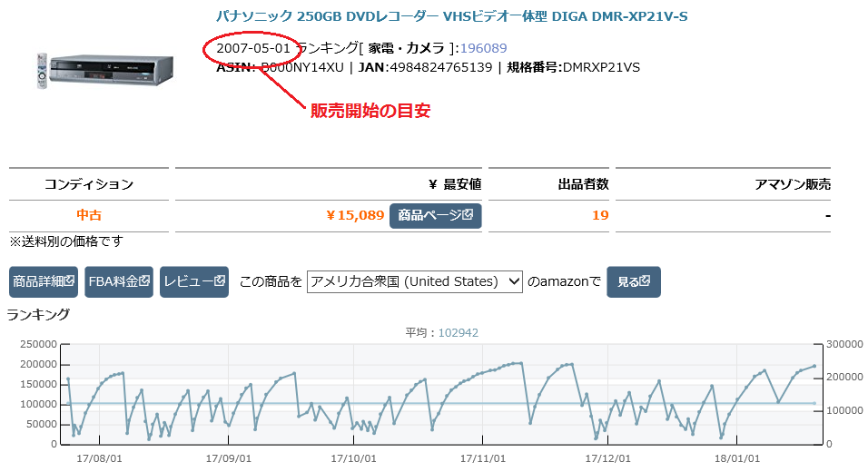Open the 商品詳細 button
Image resolution: width=868 pixels, height=472 pixels.
click(x=44, y=281)
